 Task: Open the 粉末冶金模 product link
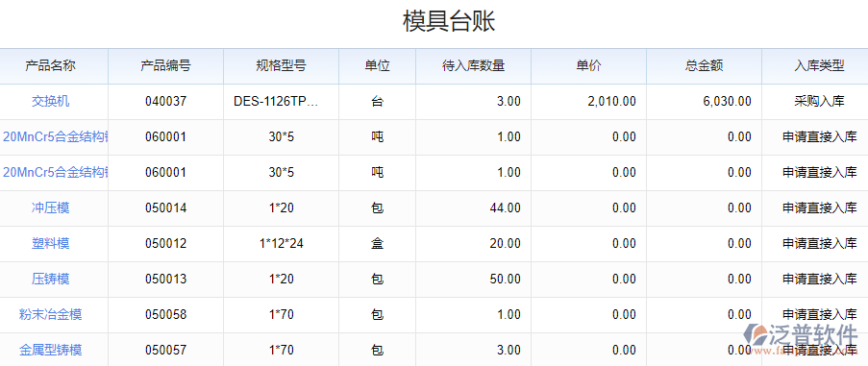point(50,314)
